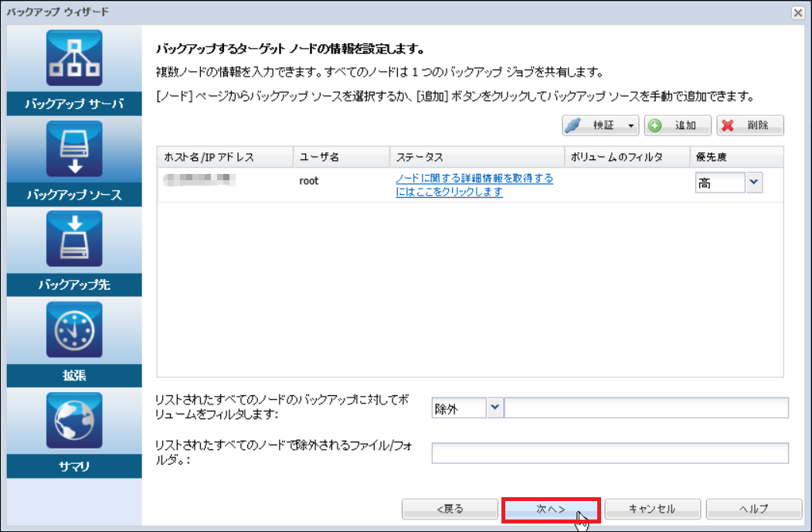Focus the volume filter text field
The image size is (812, 532).
(x=647, y=408)
